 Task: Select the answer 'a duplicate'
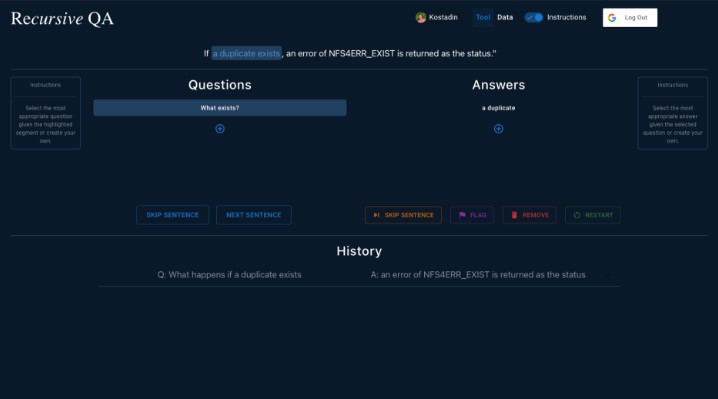click(x=498, y=108)
